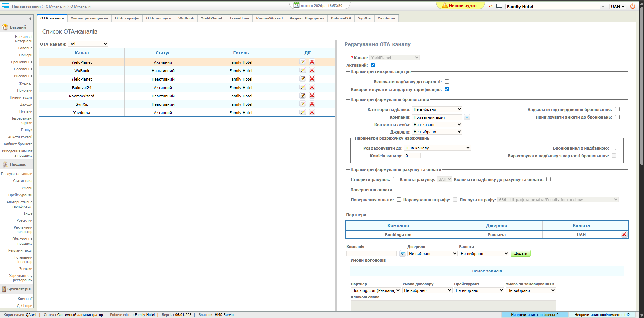Click the edit icon for WuBook row
Screen dimensions: 644x318
(x=303, y=70)
